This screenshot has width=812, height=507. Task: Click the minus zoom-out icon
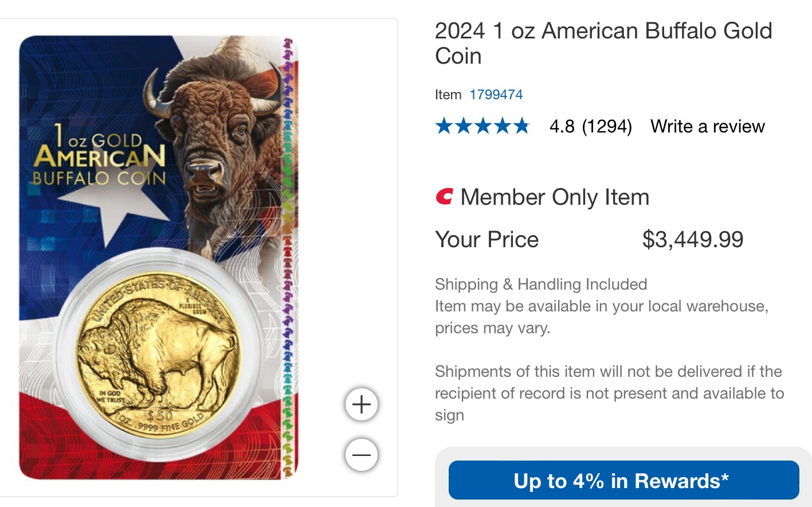pos(362,455)
